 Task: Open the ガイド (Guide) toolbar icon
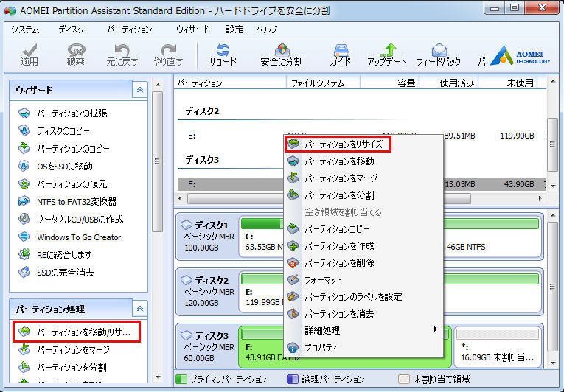tap(341, 55)
